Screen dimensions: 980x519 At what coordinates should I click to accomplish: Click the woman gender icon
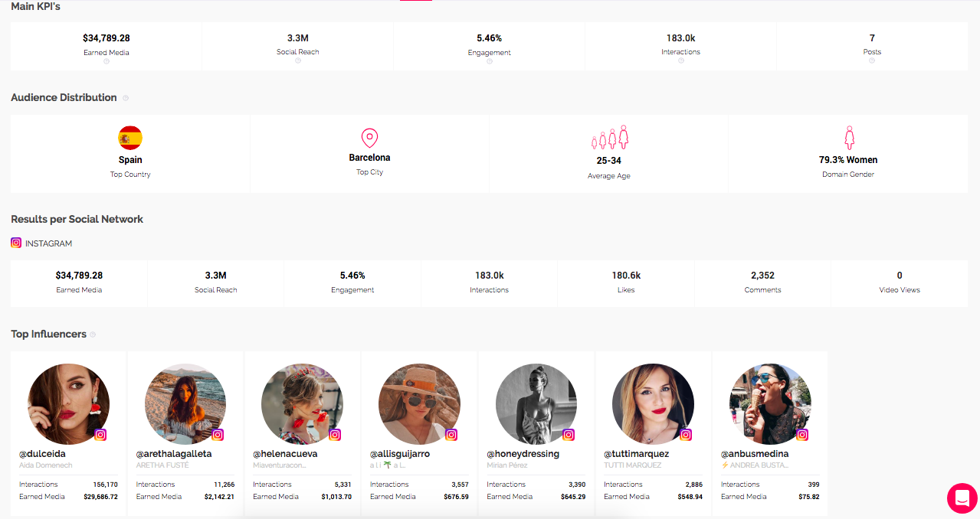(x=848, y=138)
